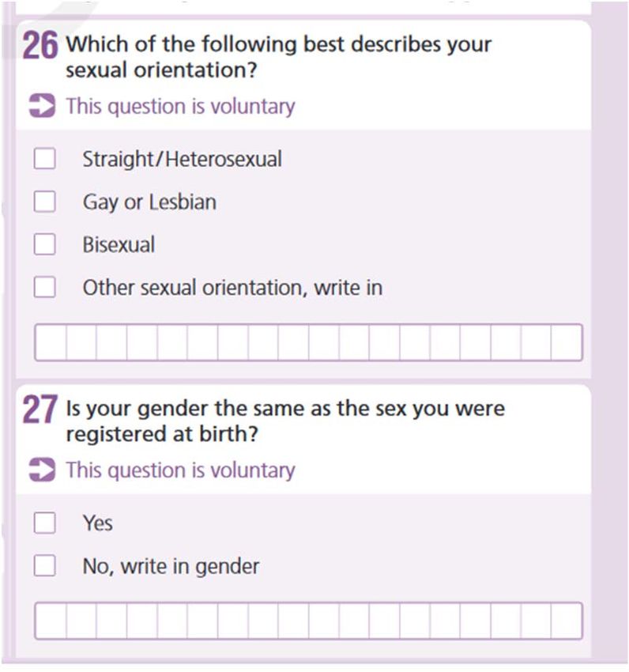Viewport: 629px width, 672px height.
Task: Click the arrow icon under question 27
Action: (42, 470)
